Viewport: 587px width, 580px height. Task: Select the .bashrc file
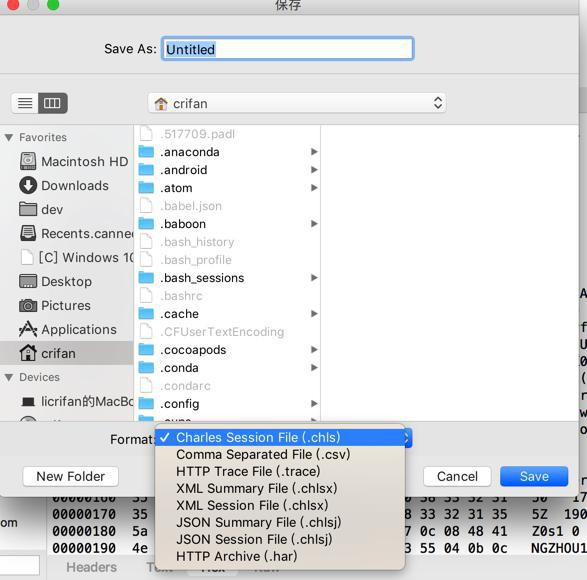point(227,296)
